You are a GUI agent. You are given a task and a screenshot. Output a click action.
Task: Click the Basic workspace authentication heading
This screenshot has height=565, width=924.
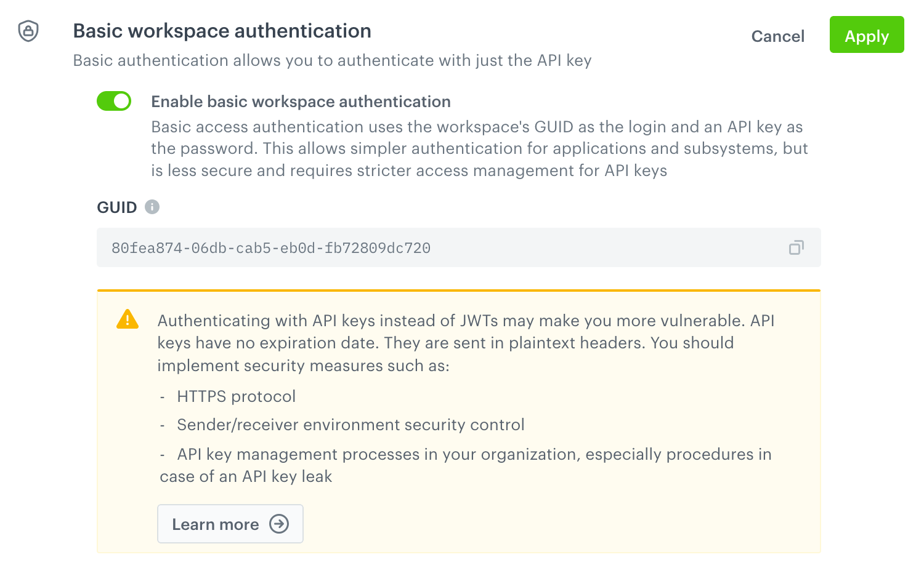(x=222, y=30)
